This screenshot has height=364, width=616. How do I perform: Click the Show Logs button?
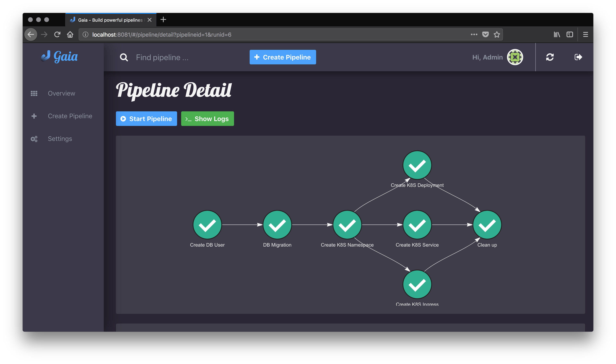coord(207,119)
